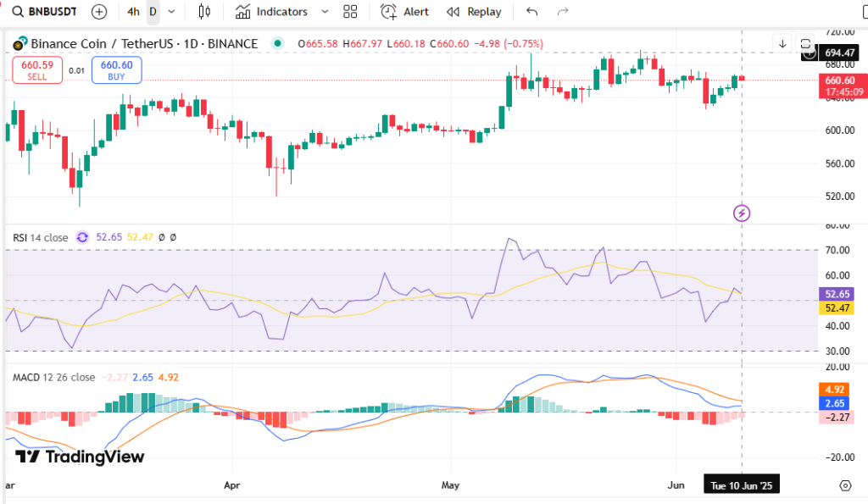Click the frame icon beside the down arrow
The height and width of the screenshot is (504, 868).
click(805, 44)
